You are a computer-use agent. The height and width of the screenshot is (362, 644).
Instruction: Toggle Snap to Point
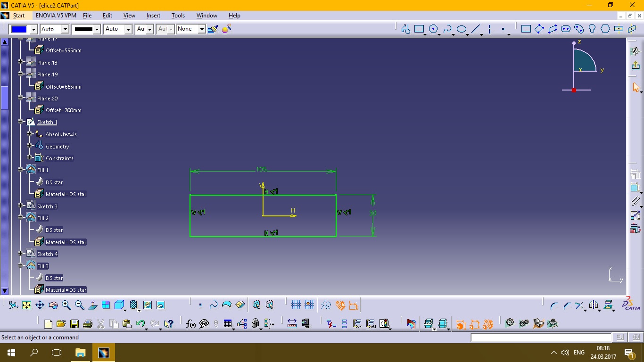coord(309,305)
